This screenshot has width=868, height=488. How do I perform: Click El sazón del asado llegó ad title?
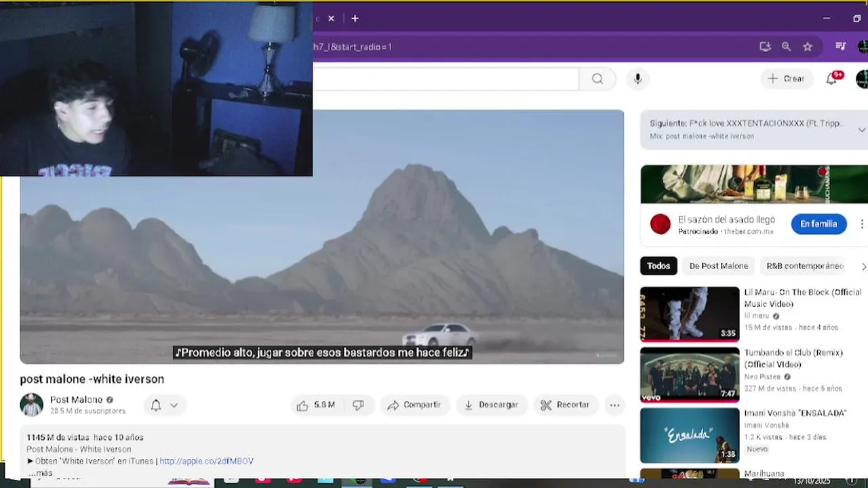[x=726, y=220]
